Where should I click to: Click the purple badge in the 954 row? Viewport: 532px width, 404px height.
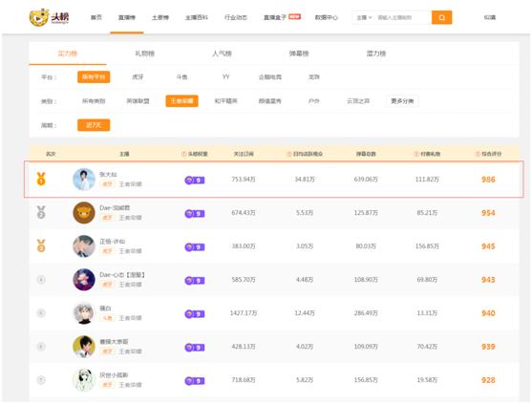coord(195,213)
